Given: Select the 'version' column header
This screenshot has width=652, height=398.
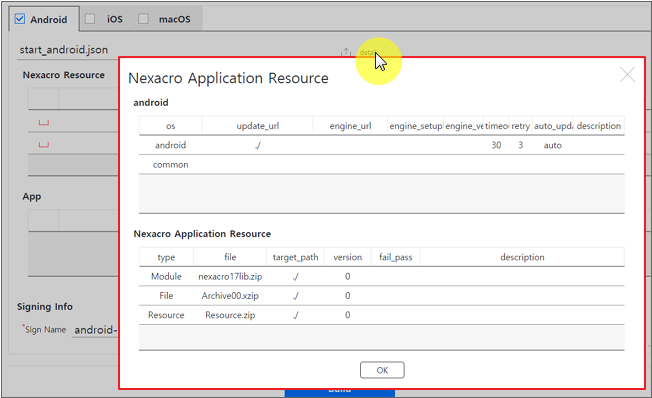Looking at the screenshot, I should 348,257.
